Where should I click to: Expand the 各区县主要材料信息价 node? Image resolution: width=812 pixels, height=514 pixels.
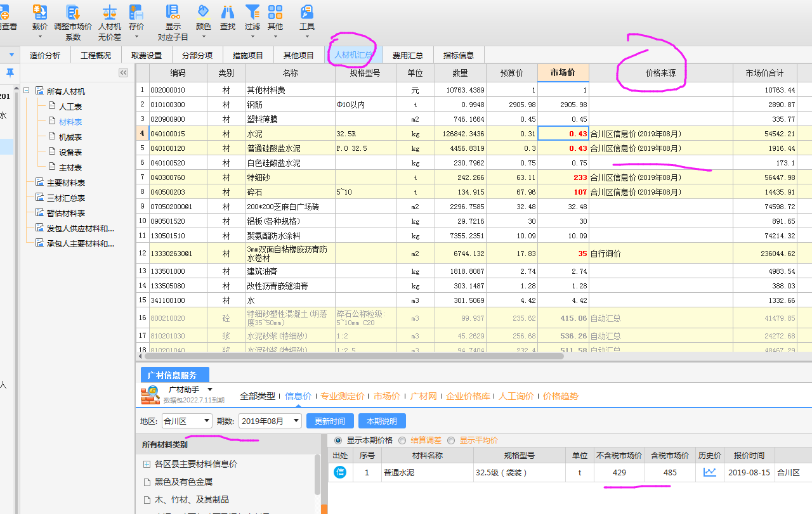[x=147, y=464]
